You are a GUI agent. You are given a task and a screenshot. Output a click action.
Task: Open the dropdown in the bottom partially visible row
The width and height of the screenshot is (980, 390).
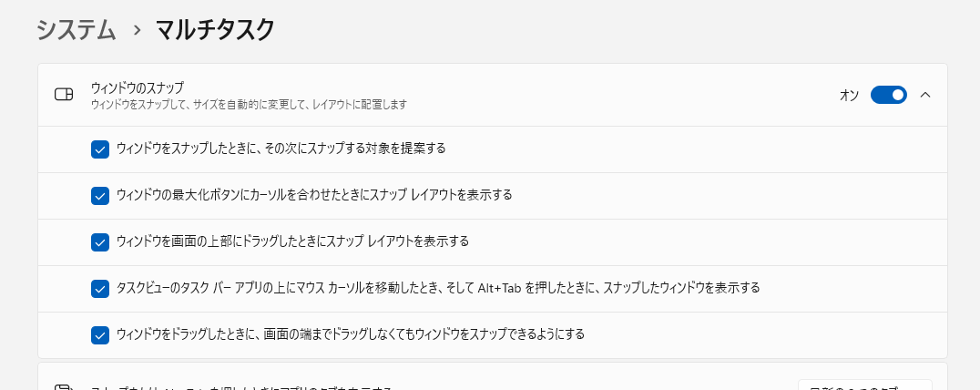point(864,385)
